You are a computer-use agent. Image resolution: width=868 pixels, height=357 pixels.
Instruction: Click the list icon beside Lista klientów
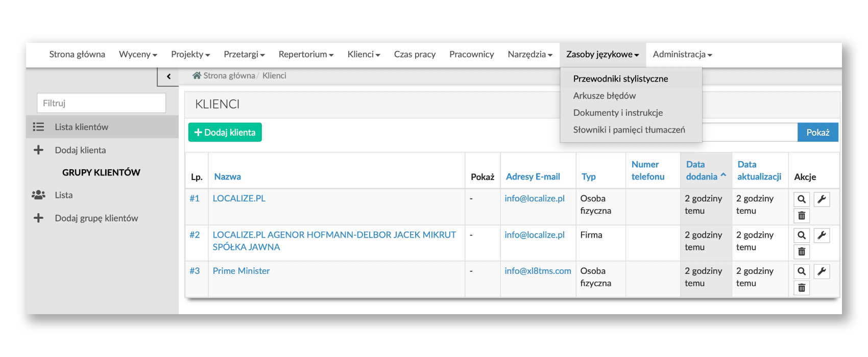pos(38,127)
